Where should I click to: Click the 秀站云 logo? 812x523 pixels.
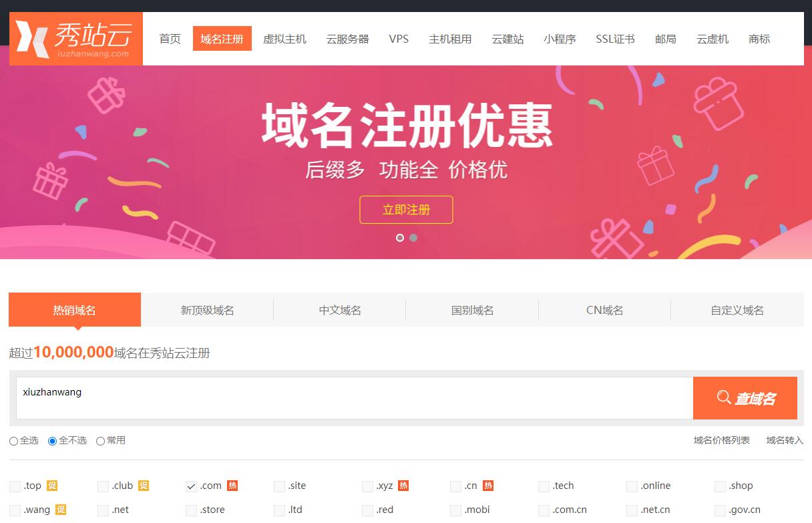click(x=75, y=39)
